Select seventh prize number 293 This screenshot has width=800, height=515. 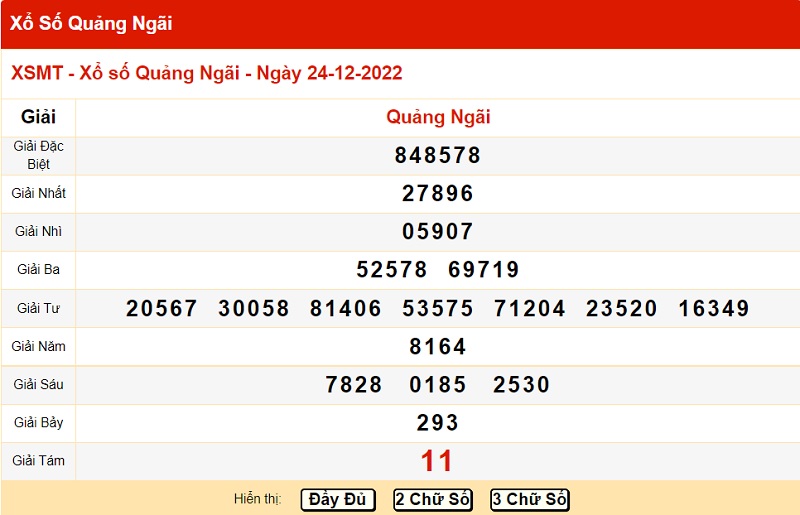pos(438,423)
